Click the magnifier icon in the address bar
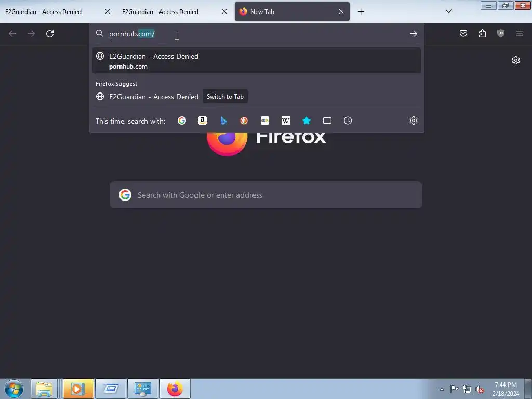 tap(99, 33)
